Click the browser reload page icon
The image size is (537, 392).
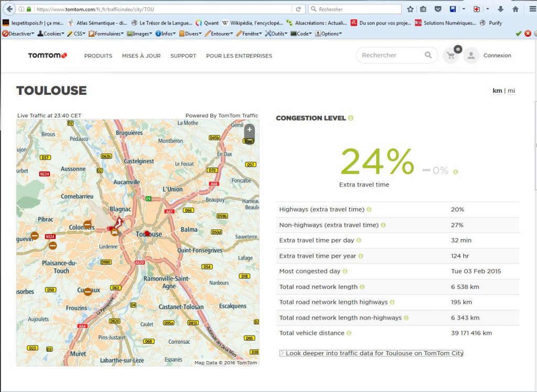pyautogui.click(x=298, y=9)
